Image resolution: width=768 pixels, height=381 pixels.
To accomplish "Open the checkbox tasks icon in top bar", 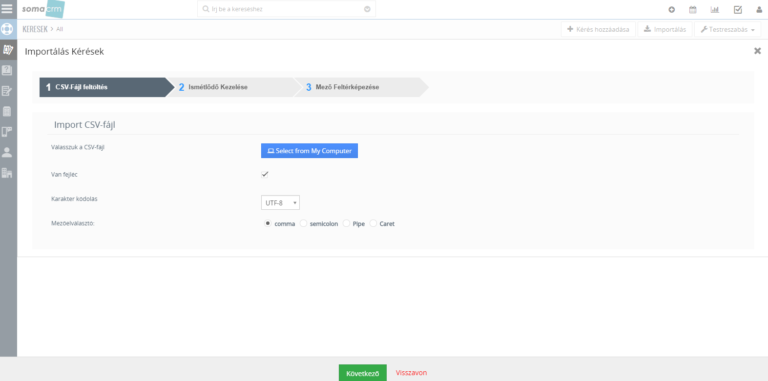I will pos(738,9).
